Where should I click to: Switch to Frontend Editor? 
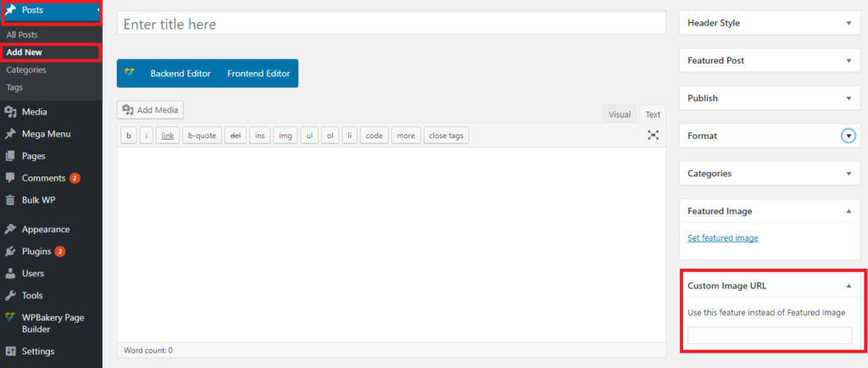259,74
